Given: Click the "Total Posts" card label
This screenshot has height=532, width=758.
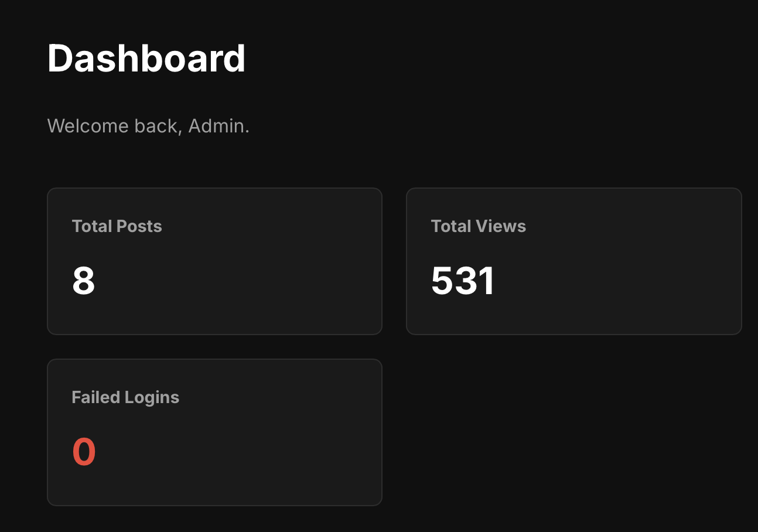Looking at the screenshot, I should 117,226.
